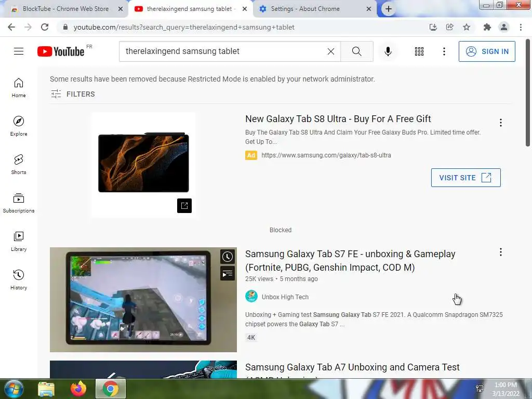Open ad options three-dot menu

(x=500, y=123)
